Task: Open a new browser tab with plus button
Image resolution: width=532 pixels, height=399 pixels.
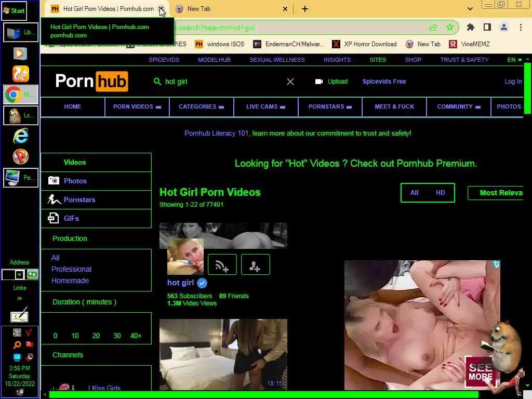Action: click(304, 9)
